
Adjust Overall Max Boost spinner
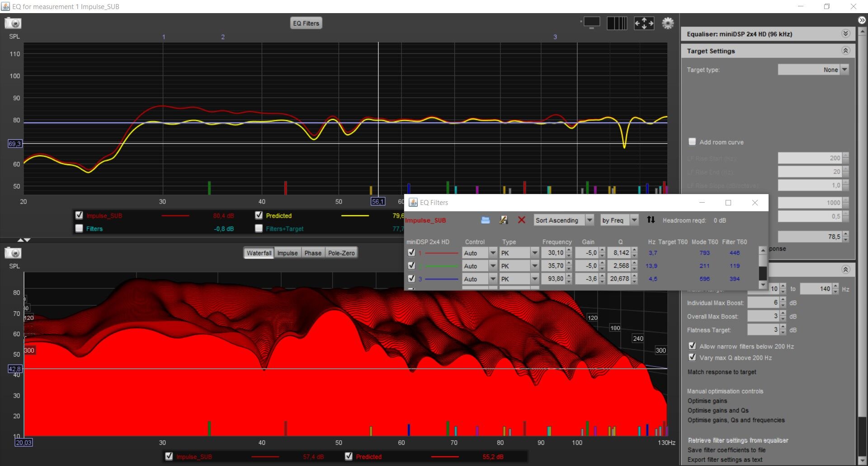point(783,316)
